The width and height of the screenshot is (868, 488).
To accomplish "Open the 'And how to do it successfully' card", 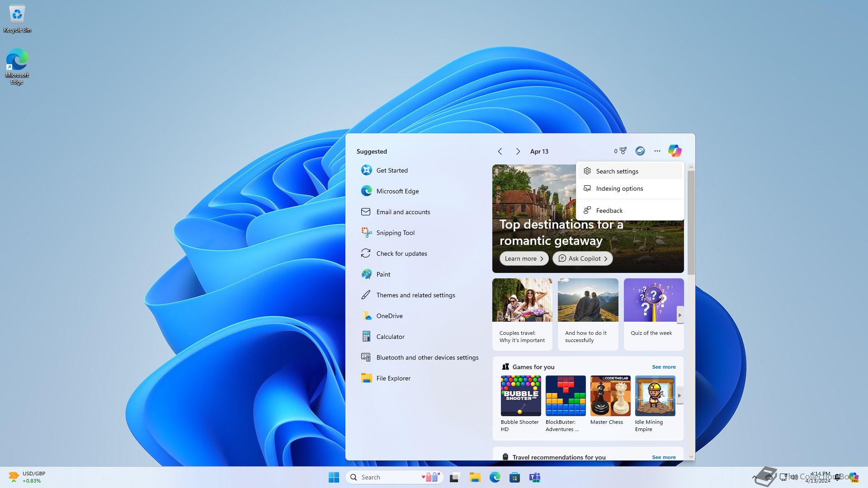I will coord(588,314).
